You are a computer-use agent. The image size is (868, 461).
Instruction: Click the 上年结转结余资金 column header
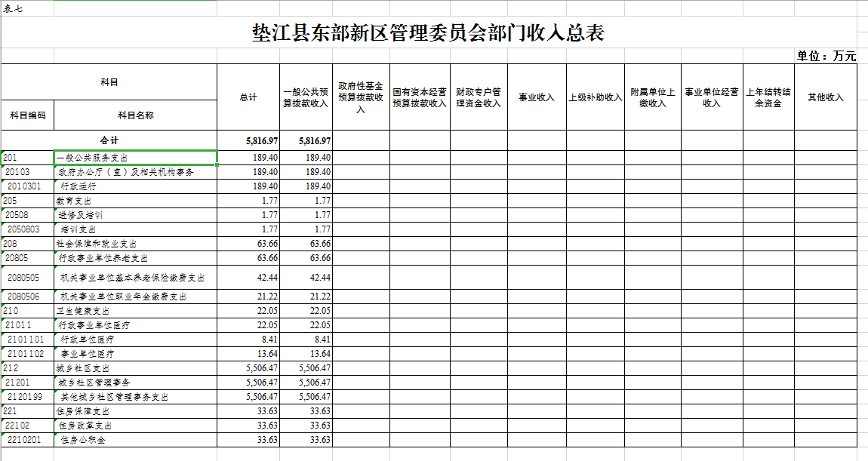pyautogui.click(x=768, y=97)
